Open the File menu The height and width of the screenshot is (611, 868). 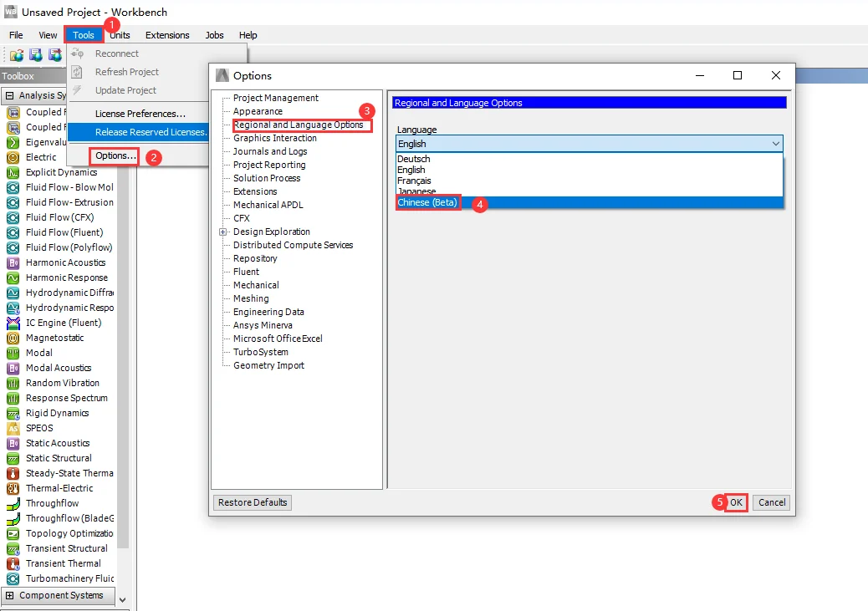16,35
